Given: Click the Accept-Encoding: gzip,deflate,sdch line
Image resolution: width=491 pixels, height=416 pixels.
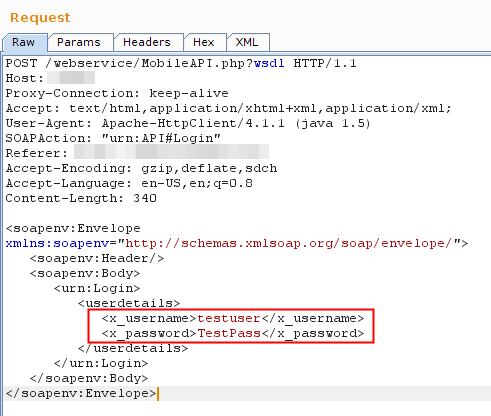Looking at the screenshot, I should 141,168.
